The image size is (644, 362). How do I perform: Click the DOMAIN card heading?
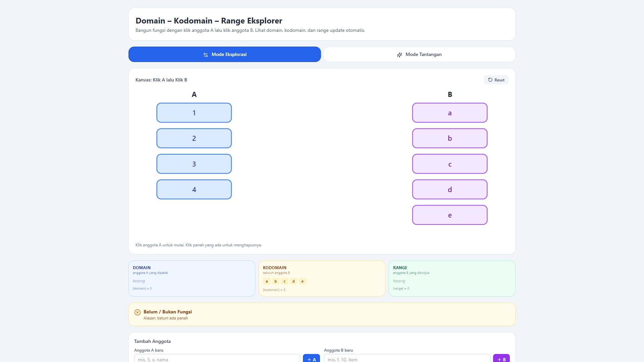142,267
